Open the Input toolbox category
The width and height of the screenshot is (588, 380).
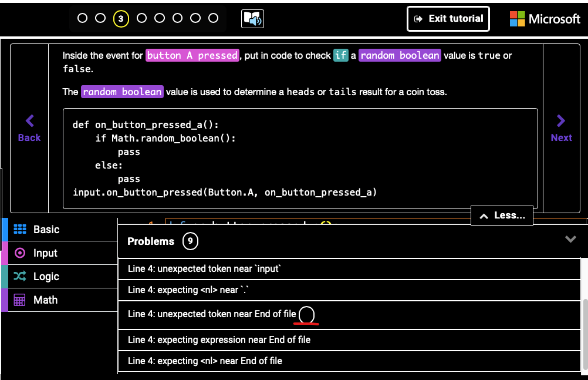coord(60,253)
